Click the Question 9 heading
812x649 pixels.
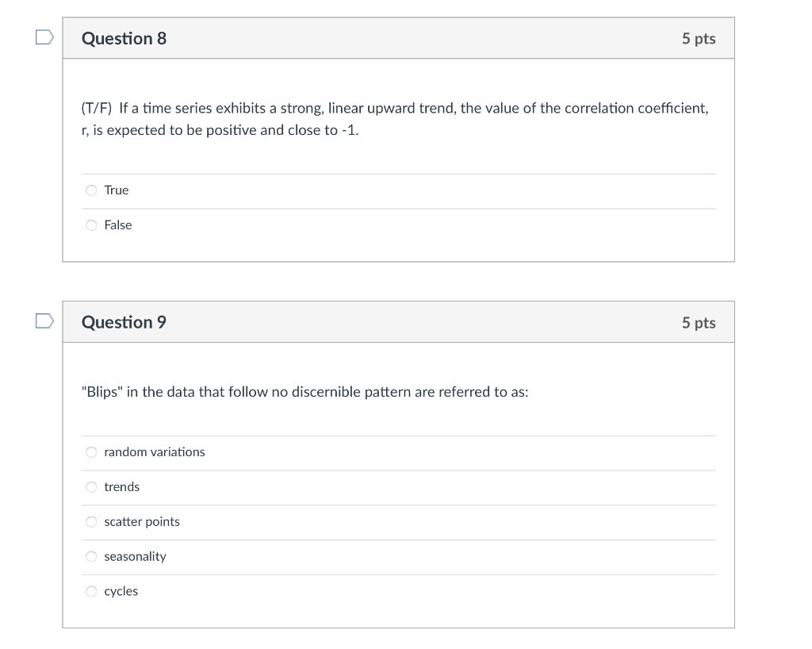(124, 321)
